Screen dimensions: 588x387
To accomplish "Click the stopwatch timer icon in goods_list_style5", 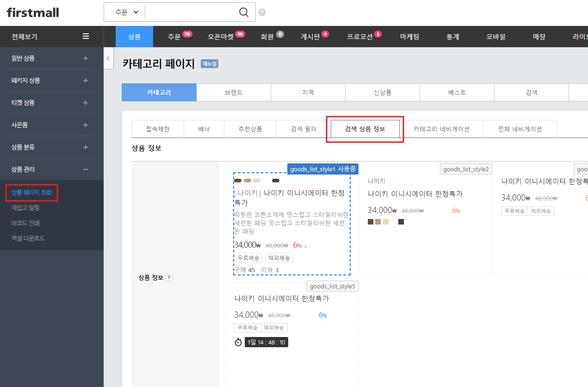I will coord(238,342).
